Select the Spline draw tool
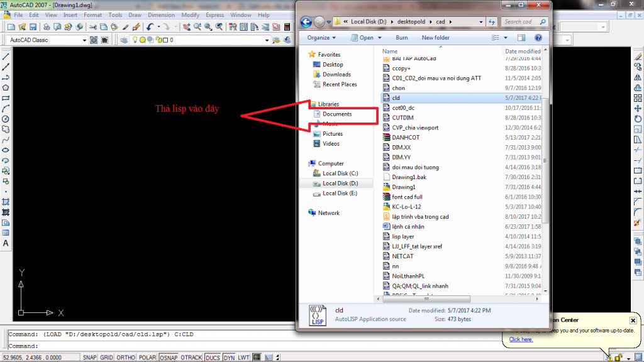The height and width of the screenshot is (362, 644). tap(6, 140)
